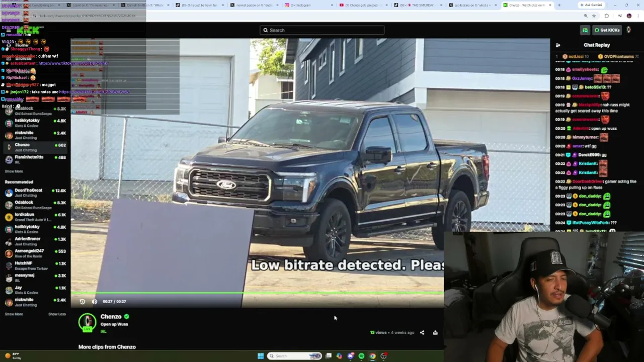Click the Windows taskbar search box
The width and height of the screenshot is (644, 362).
tap(294, 356)
